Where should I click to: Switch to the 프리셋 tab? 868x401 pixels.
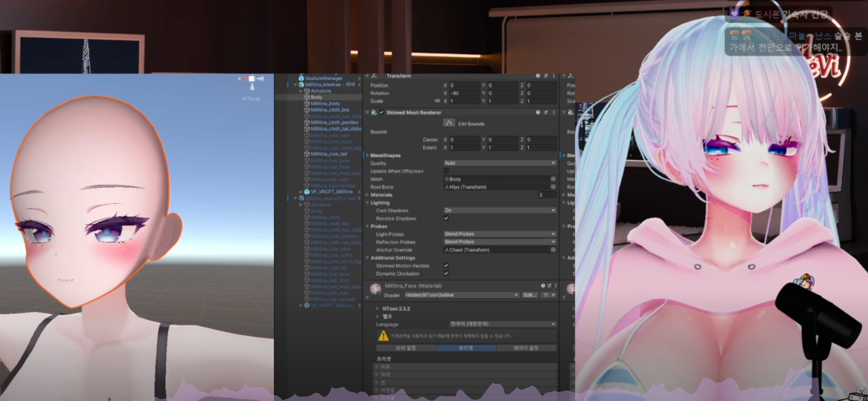466,348
